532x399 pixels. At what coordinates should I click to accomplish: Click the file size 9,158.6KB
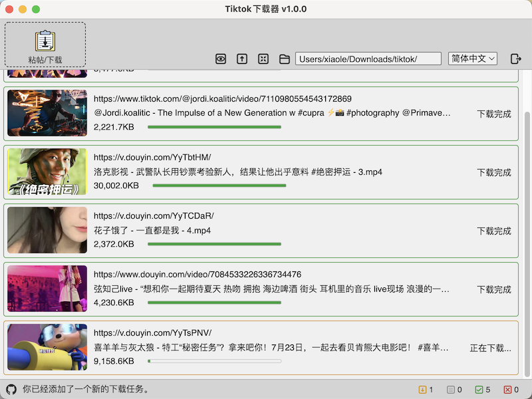coord(114,361)
